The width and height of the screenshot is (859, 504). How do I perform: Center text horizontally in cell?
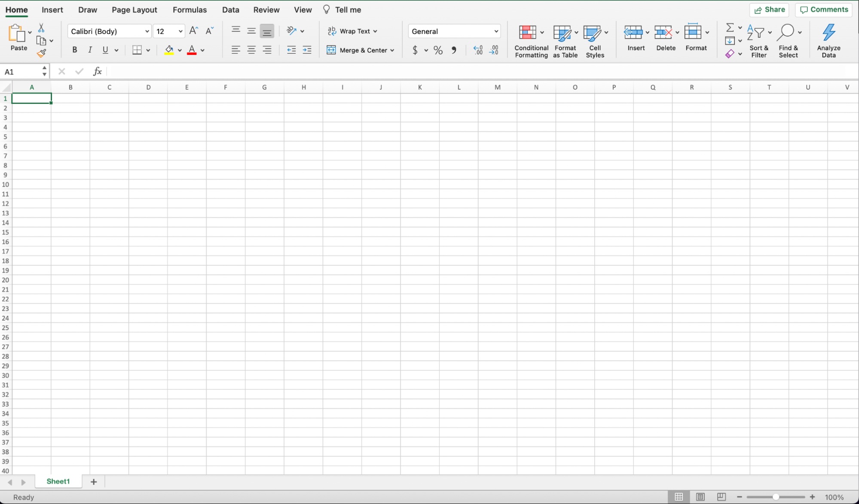coord(251,50)
